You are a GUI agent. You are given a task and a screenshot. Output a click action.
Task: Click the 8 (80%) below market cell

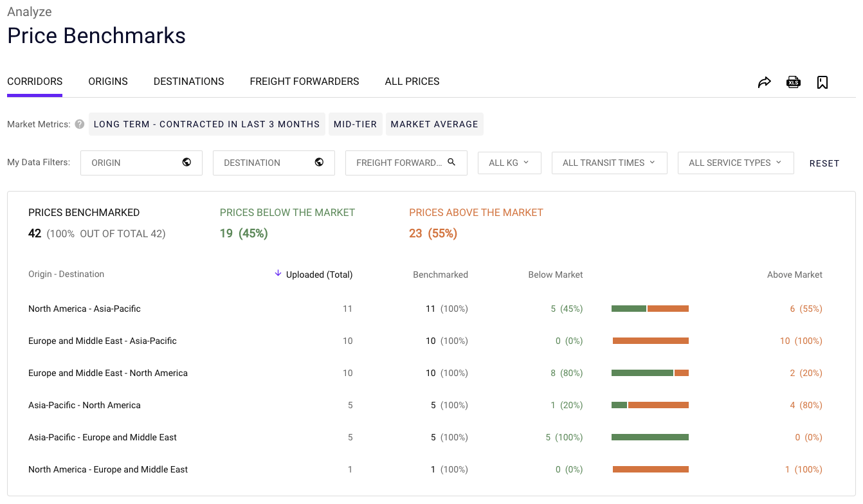[x=567, y=373]
